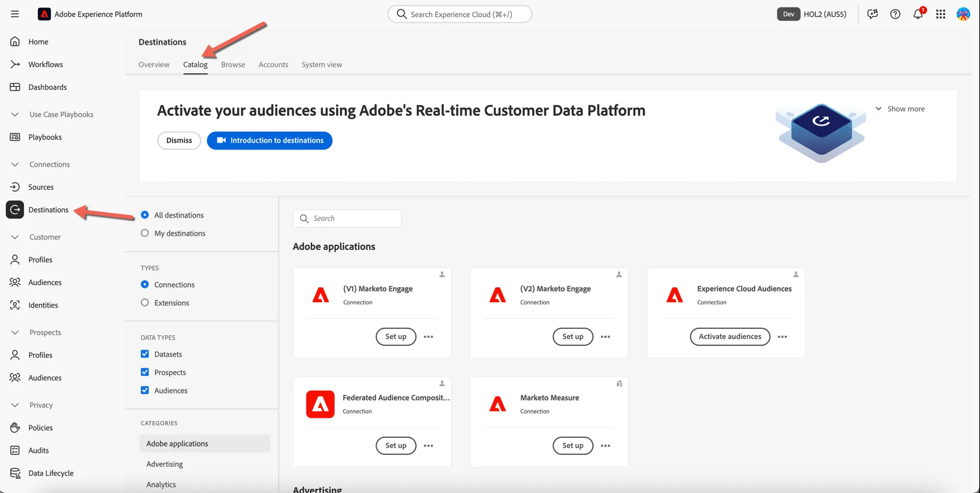Open more options for Marketo Measure

click(x=605, y=446)
